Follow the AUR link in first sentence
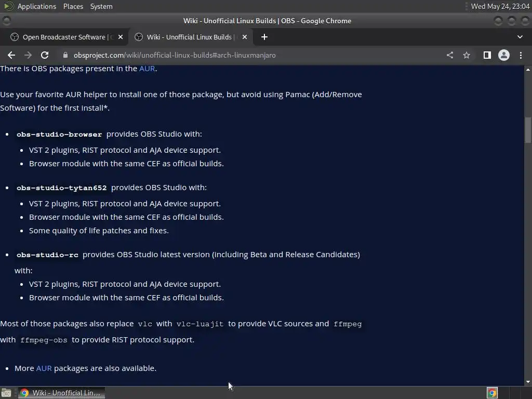 pos(147,69)
